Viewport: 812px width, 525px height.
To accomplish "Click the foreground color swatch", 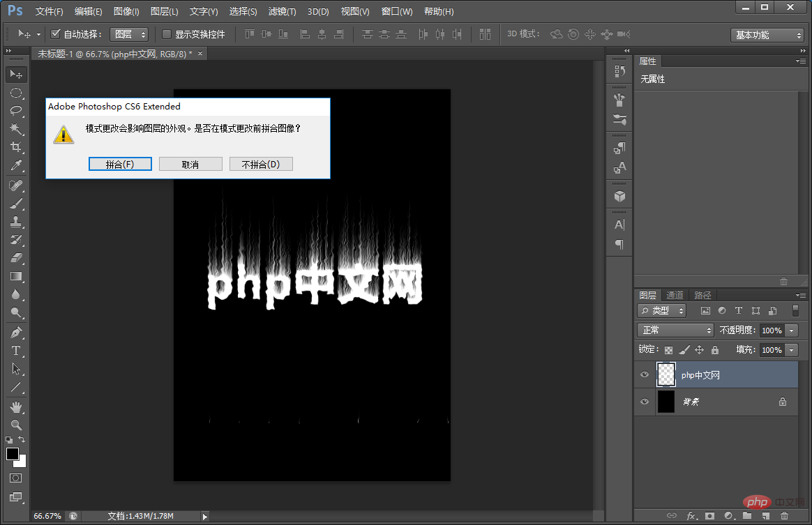I will point(13,454).
